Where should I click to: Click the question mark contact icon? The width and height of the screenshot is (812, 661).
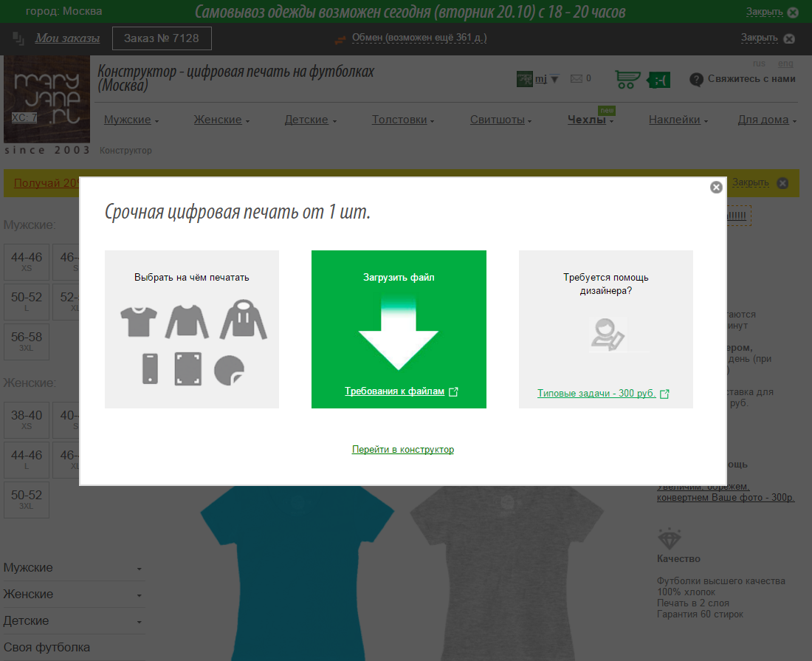click(x=697, y=80)
